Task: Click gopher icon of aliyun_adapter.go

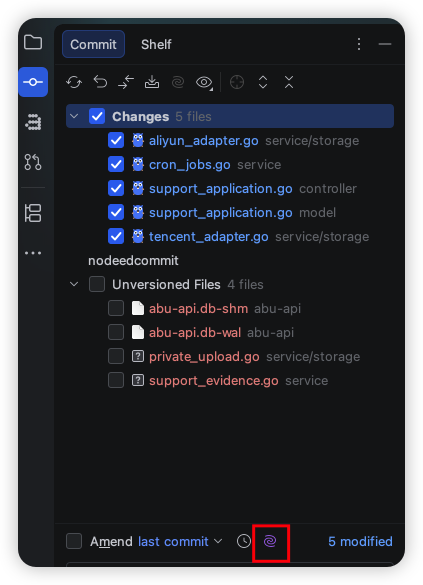Action: (138, 141)
